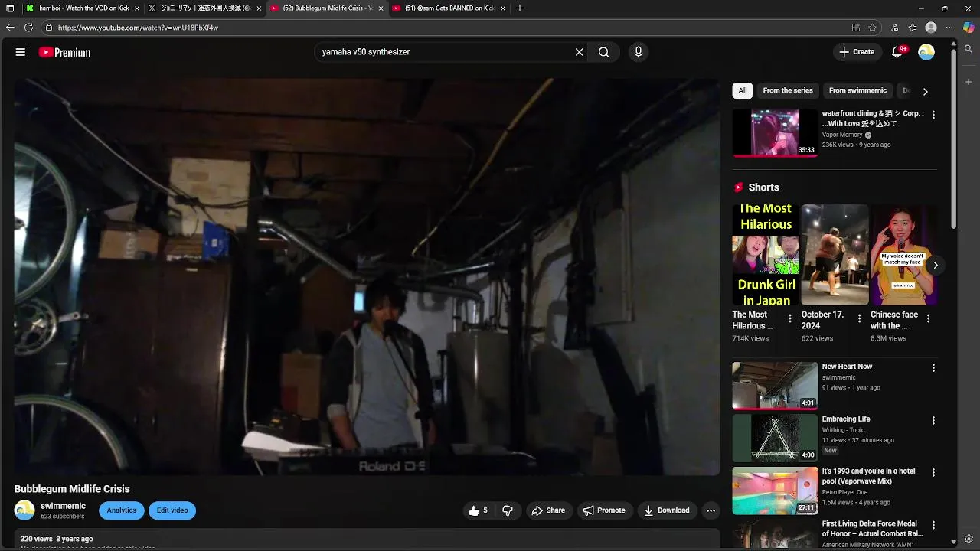This screenshot has width=980, height=551.
Task: Click Edit video button
Action: coord(172,510)
